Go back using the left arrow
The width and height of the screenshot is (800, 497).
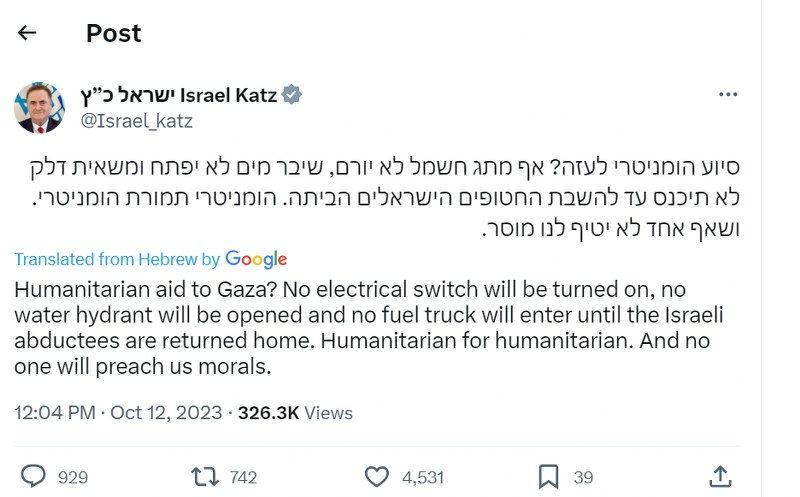[x=27, y=33]
